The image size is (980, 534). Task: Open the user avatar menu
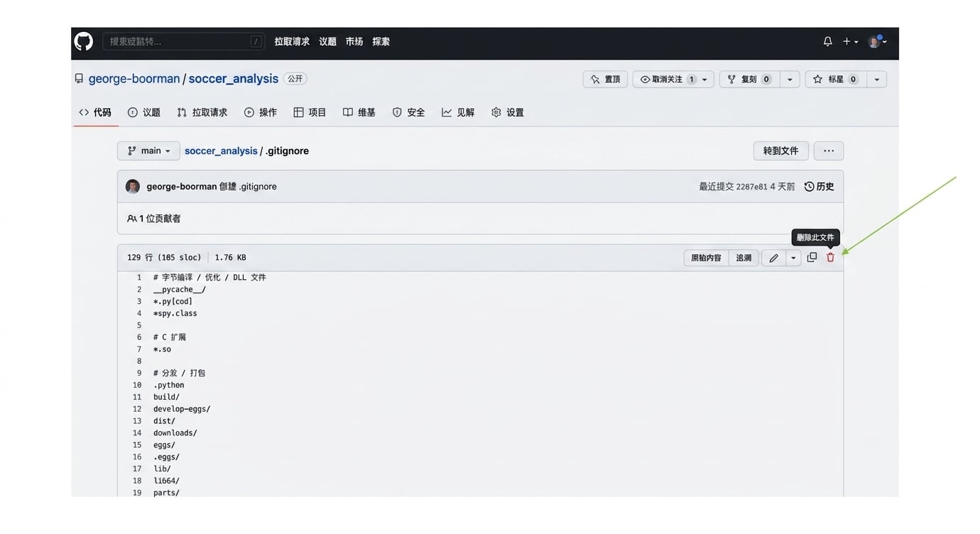click(877, 42)
